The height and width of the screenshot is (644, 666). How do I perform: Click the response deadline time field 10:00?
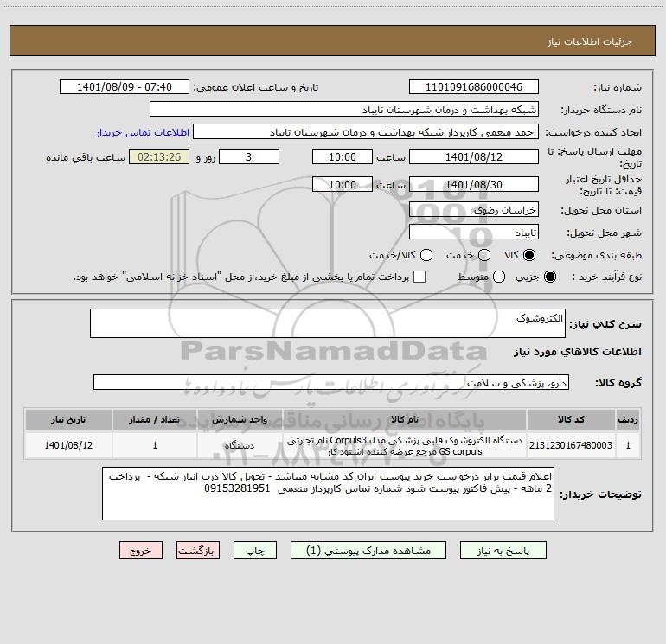pos(343,156)
